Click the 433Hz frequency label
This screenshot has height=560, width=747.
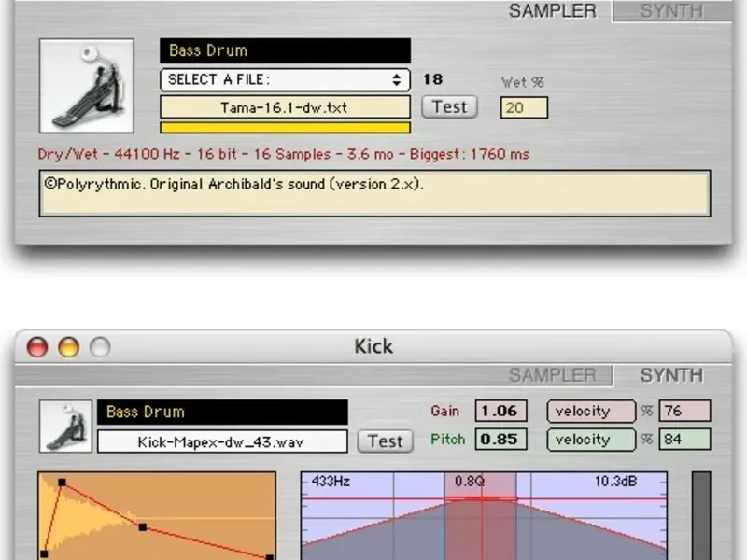tap(331, 481)
